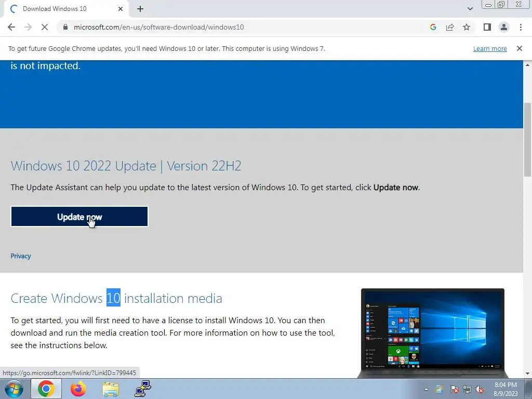Screen dimensions: 532x399
Task: Click the address bar URL
Action: pos(159,27)
